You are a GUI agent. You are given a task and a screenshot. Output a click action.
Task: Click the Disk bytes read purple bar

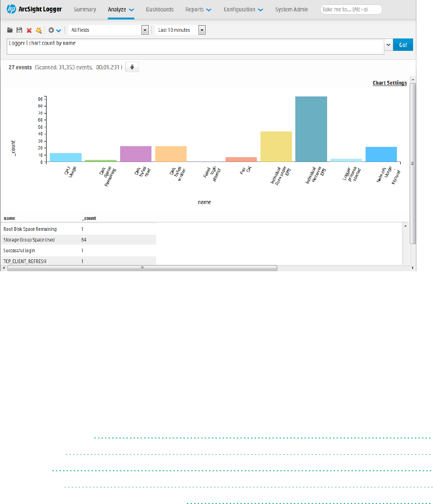coord(136,154)
